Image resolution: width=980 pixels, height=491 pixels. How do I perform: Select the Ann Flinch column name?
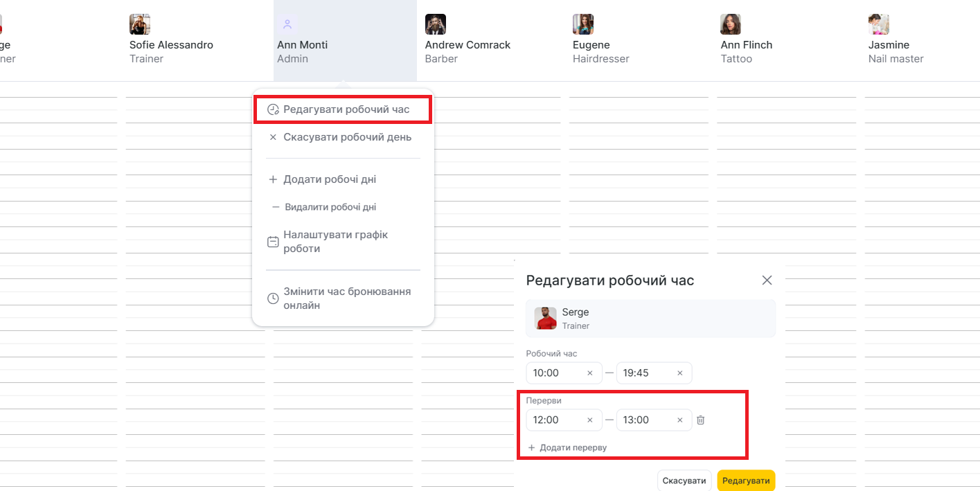(x=747, y=45)
